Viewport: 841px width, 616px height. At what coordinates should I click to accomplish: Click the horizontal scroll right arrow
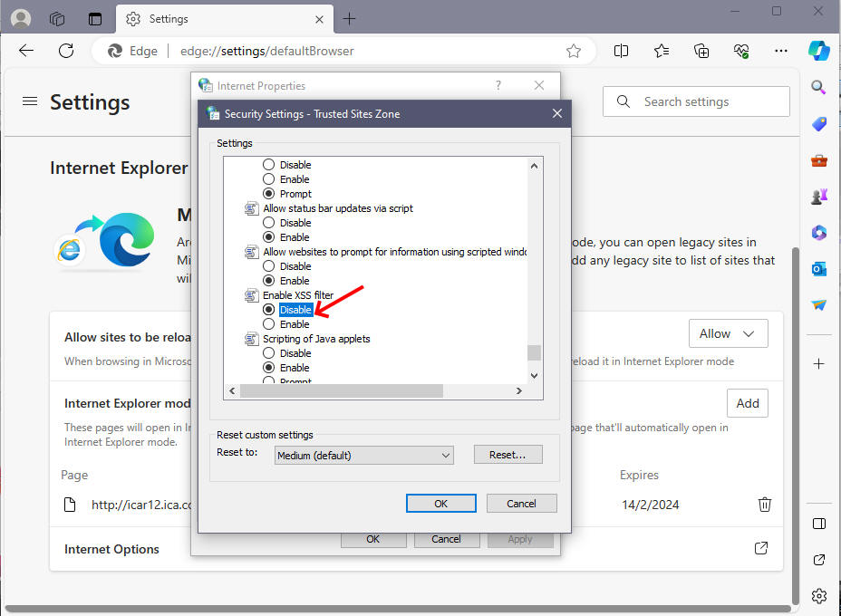tap(518, 391)
